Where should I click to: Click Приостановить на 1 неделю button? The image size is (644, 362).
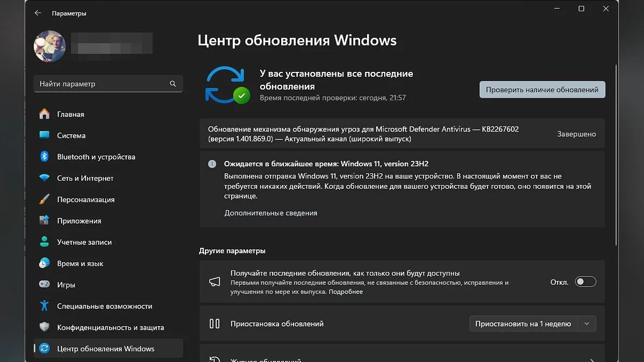coord(523,324)
